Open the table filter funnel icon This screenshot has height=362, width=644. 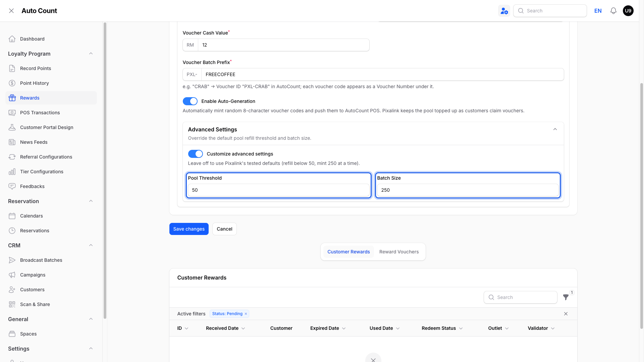tap(566, 297)
